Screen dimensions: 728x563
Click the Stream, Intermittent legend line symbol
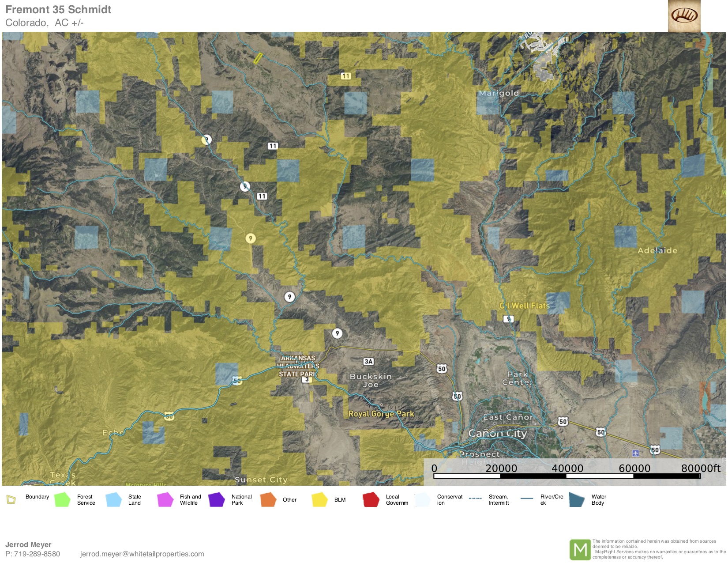475,499
